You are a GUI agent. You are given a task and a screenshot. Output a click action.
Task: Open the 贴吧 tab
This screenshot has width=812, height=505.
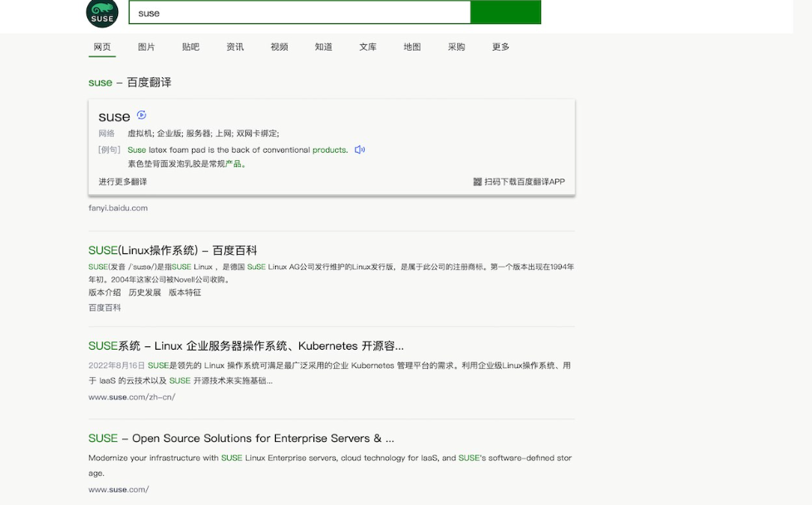click(190, 47)
